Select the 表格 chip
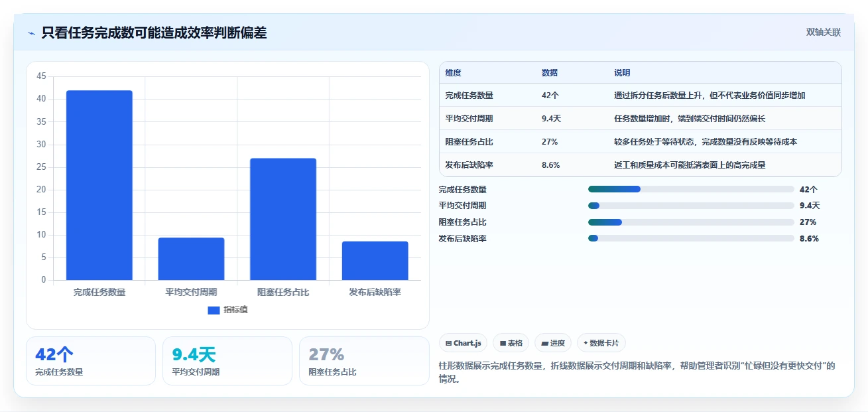Viewport: 868px width, 412px height. 511,343
